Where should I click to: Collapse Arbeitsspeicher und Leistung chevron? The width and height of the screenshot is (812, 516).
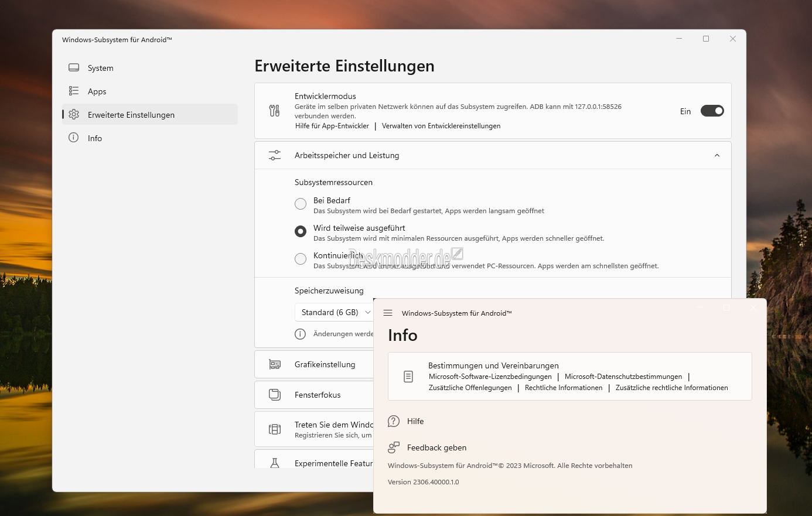(x=717, y=155)
